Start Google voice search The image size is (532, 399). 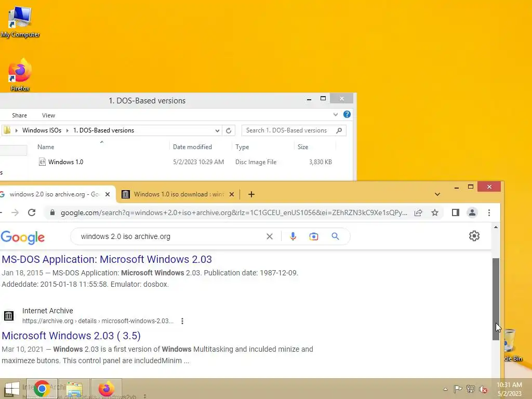pyautogui.click(x=293, y=236)
